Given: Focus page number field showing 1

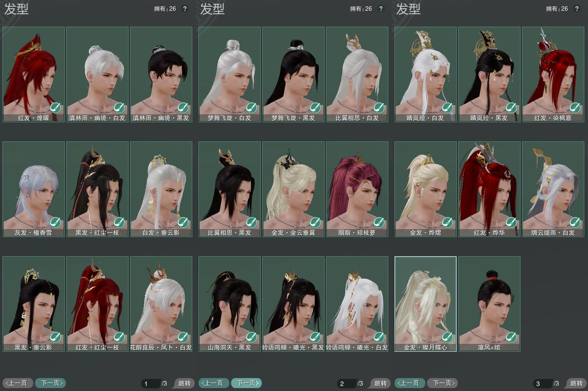Looking at the screenshot, I should pyautogui.click(x=151, y=383).
